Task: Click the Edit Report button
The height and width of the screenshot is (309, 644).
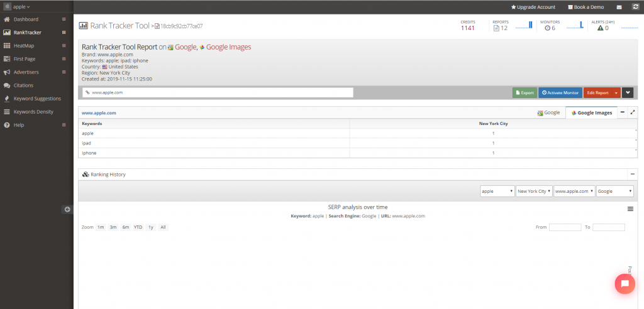Action: click(x=597, y=93)
